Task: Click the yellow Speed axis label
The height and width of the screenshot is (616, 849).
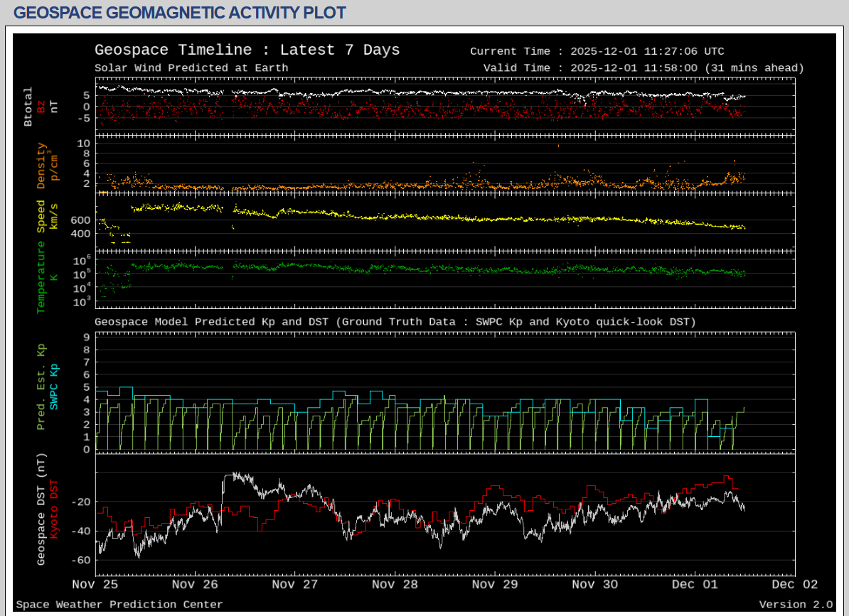Action: tap(41, 216)
